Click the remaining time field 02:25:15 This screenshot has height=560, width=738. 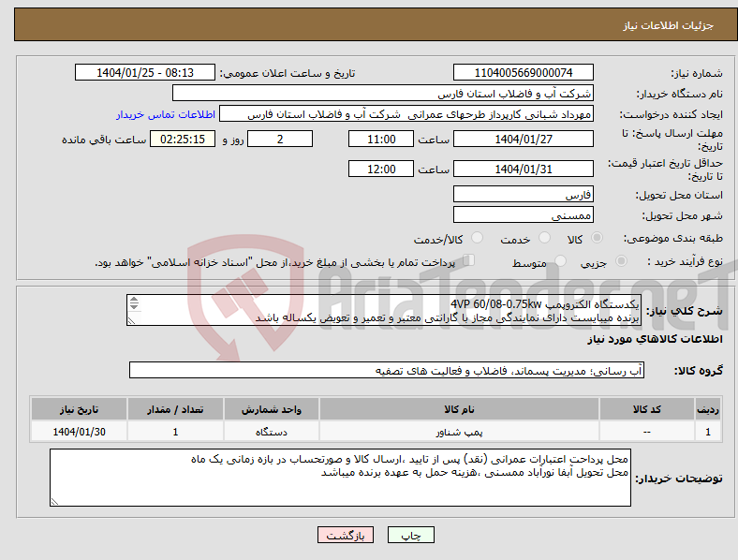[183, 139]
